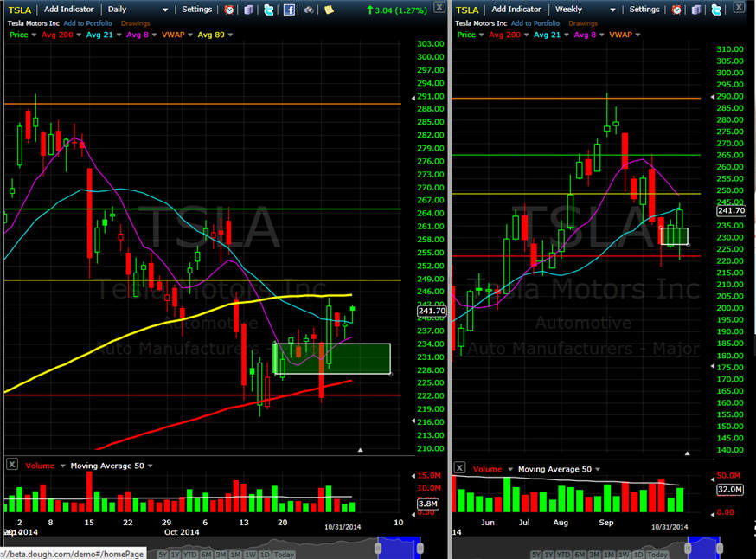
Task: Open the yellow sticky note icon
Action: (x=330, y=10)
